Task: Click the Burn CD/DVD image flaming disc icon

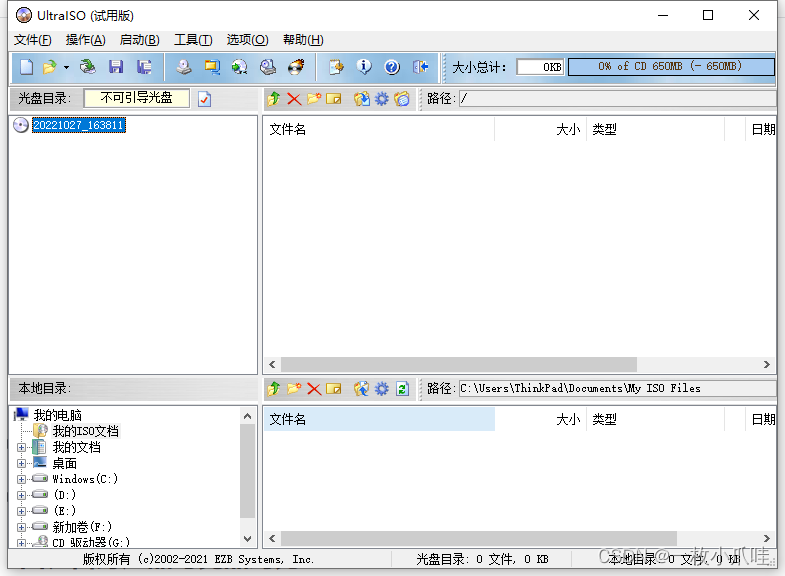Action: point(296,67)
